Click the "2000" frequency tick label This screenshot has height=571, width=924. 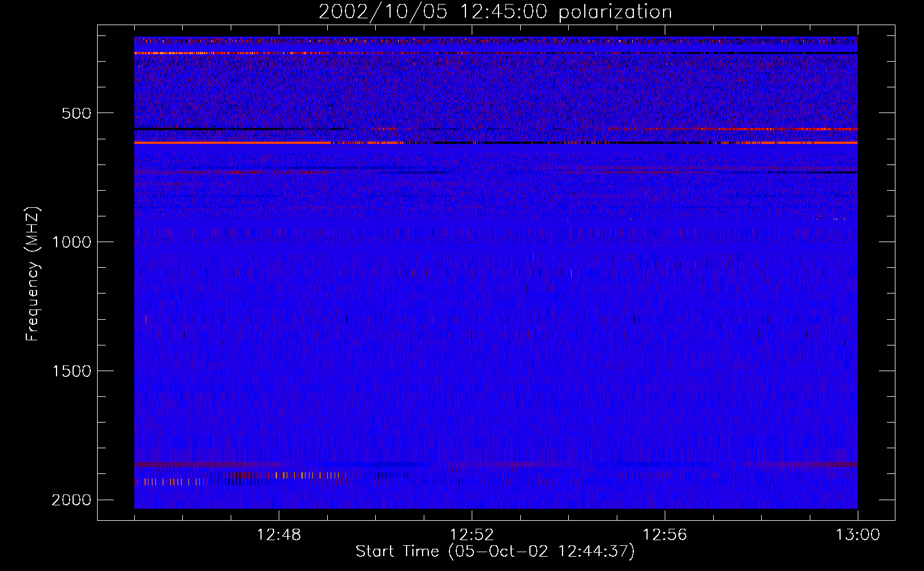coord(71,500)
